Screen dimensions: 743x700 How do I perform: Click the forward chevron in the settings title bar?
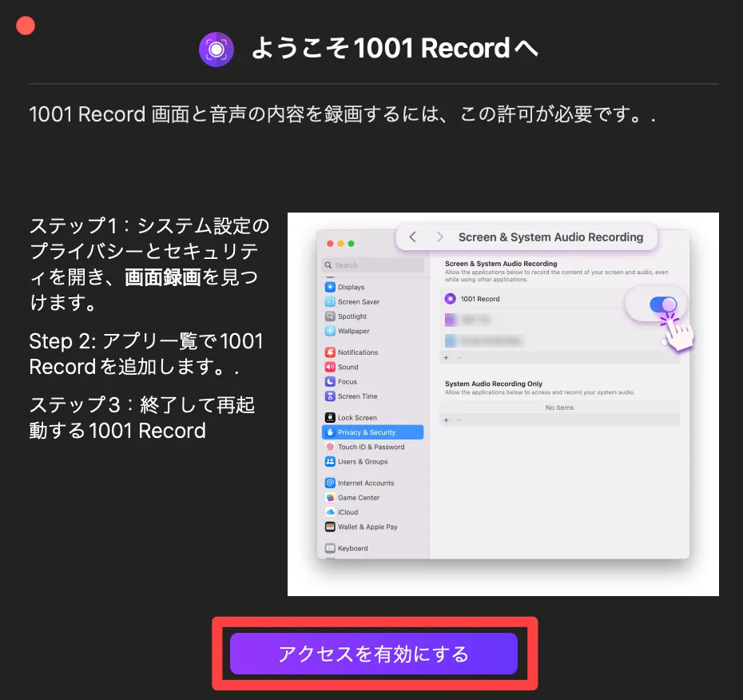point(439,237)
